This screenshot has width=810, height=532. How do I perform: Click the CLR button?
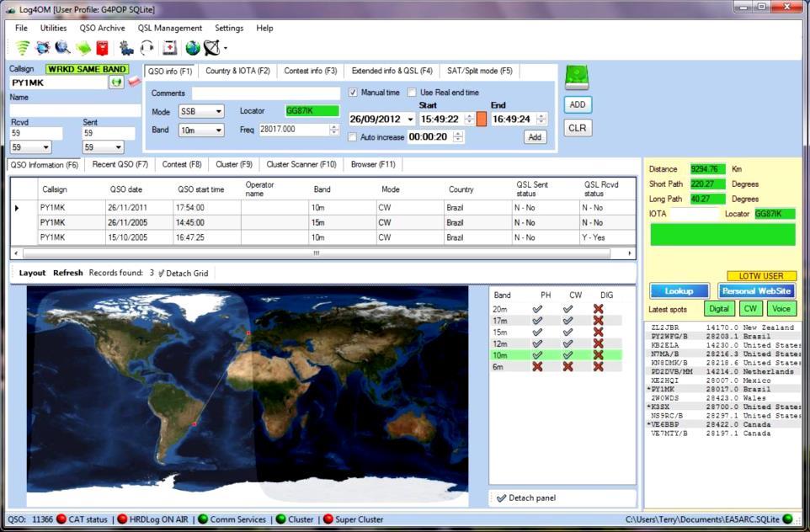577,128
